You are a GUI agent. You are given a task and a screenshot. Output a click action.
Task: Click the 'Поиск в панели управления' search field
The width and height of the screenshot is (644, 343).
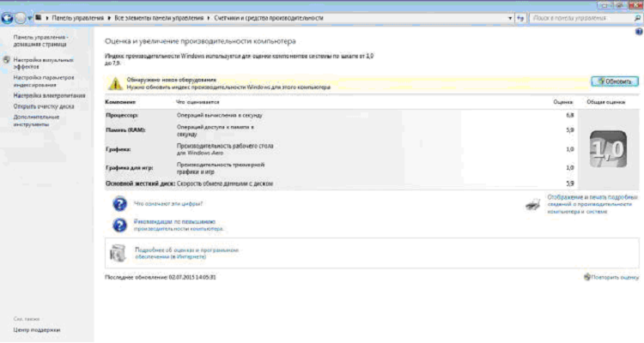580,17
